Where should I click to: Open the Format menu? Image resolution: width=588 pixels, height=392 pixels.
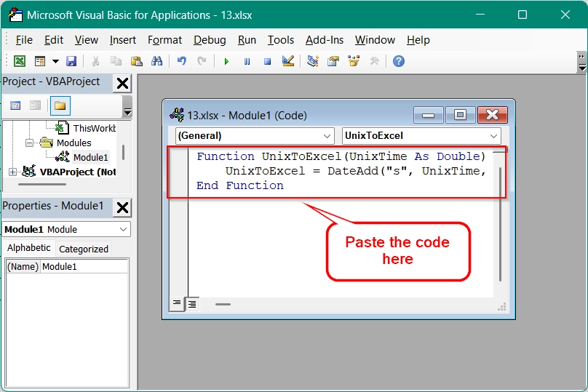point(164,40)
